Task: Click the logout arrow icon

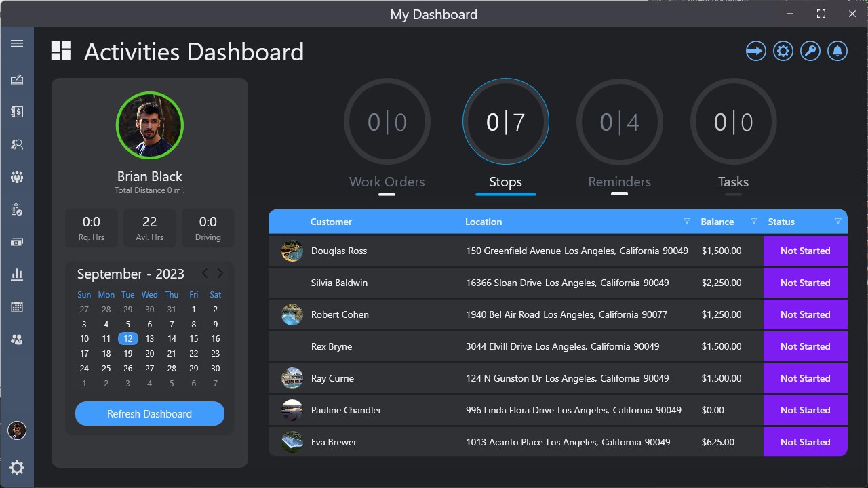Action: pyautogui.click(x=755, y=51)
